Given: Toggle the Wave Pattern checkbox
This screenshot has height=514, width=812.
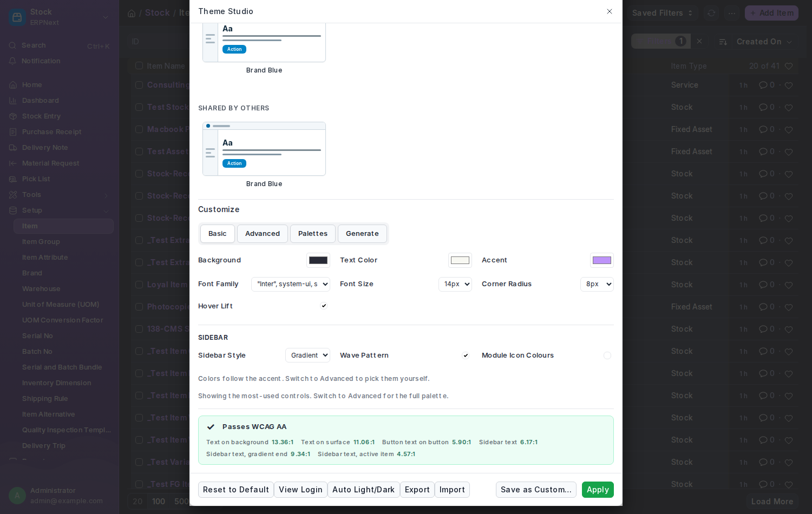Looking at the screenshot, I should click(x=466, y=355).
